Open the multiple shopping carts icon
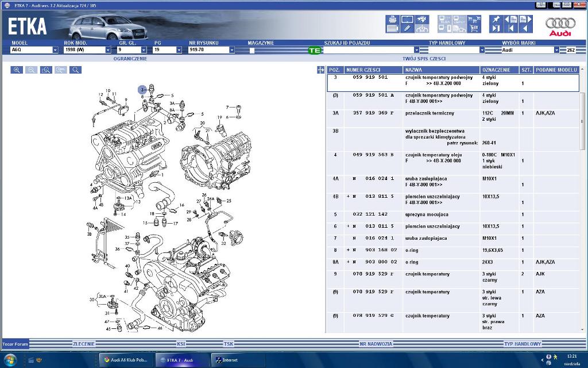Viewport: 588px width, 368px height. tap(474, 20)
